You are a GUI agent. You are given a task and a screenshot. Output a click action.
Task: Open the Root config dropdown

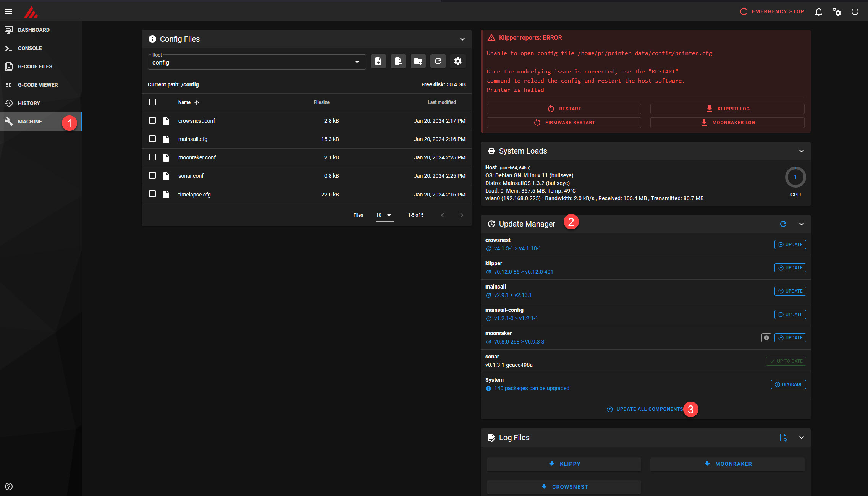(257, 62)
